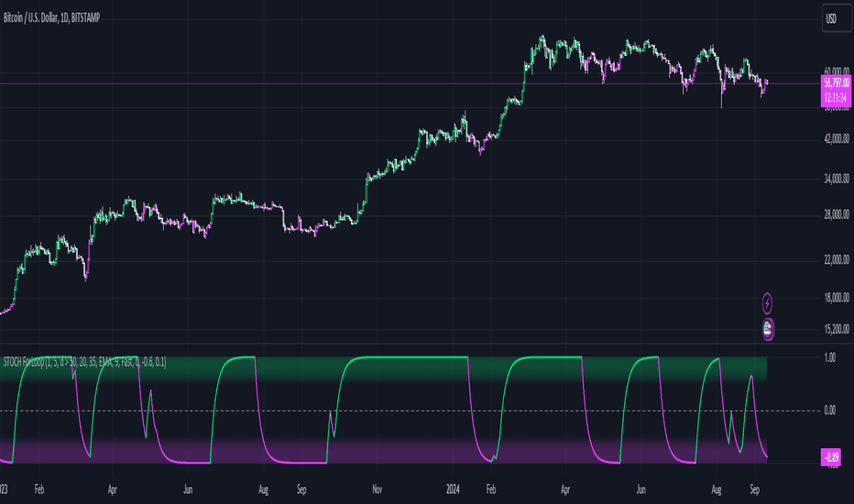
Task: Click the Bitcoin / U.S. Dollar chart title
Action: pyautogui.click(x=51, y=18)
